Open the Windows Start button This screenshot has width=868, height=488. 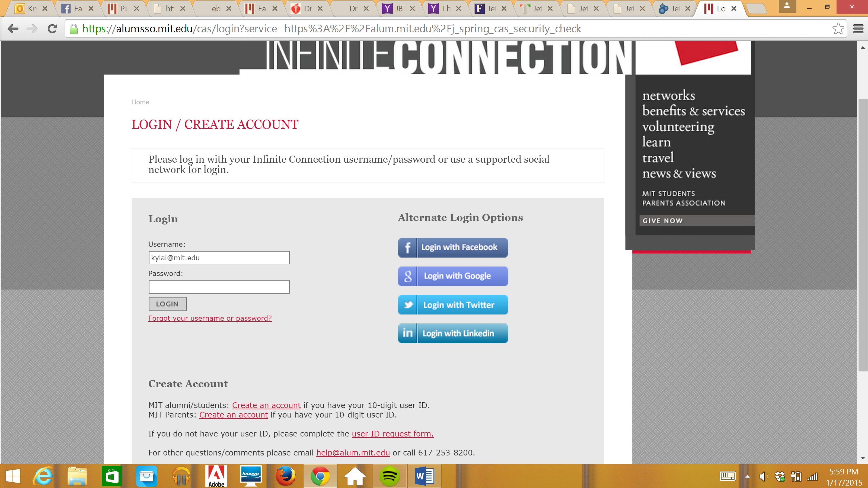(13, 476)
